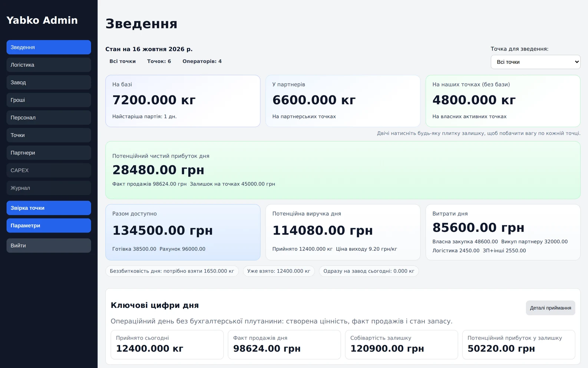
Task: Select the На наших точках tile
Action: [x=503, y=101]
